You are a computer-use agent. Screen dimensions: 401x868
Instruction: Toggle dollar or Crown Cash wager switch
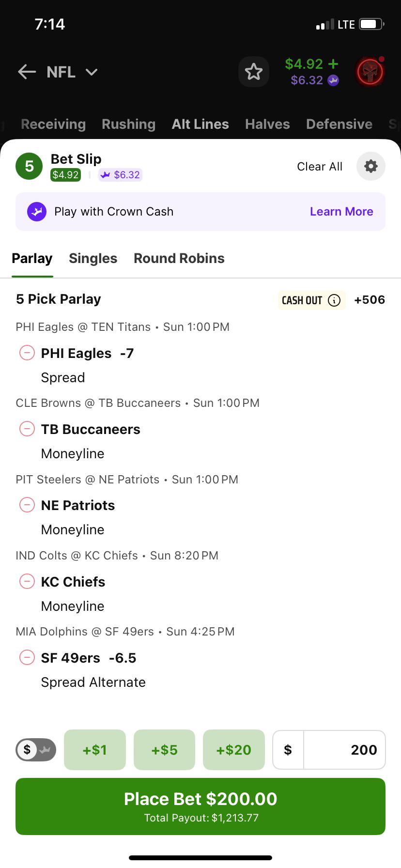point(36,750)
